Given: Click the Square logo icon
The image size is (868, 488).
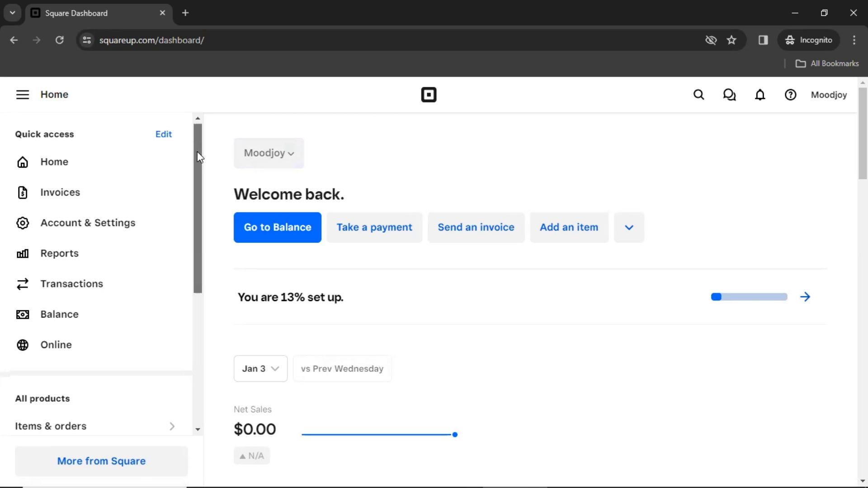Looking at the screenshot, I should click(428, 94).
